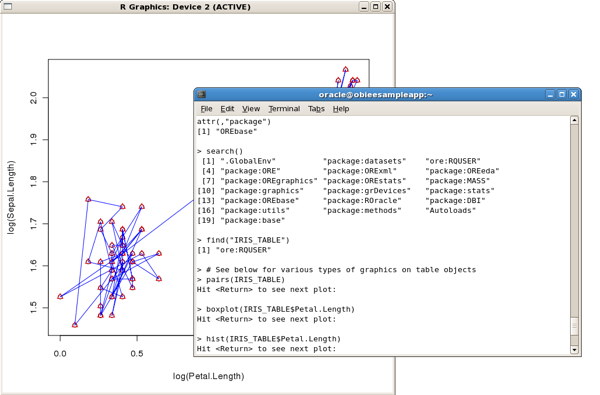600x395 pixels.
Task: Open the R Graphics window menu icon
Action: 8,7
